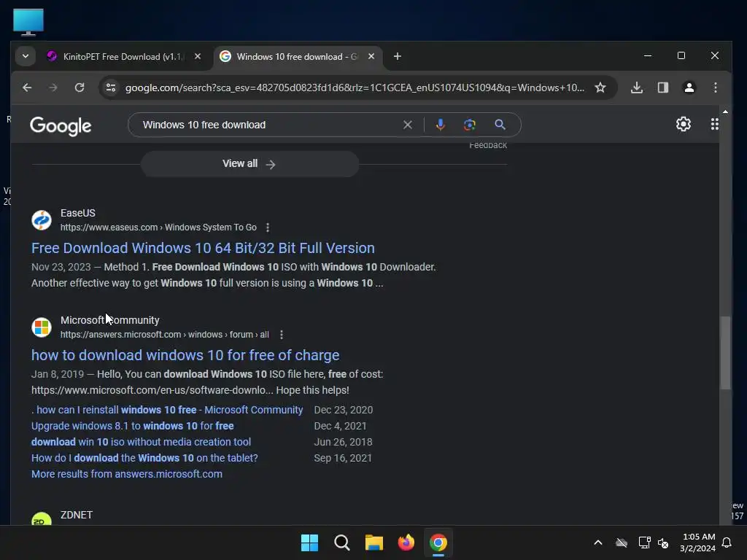
Task: Open a new browser tab
Action: click(398, 56)
